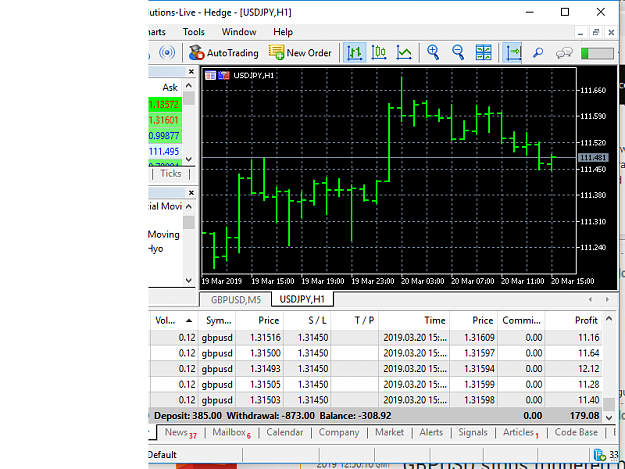Image resolution: width=625 pixels, height=469 pixels.
Task: Select ask price 0.99877
Action: pyautogui.click(x=164, y=136)
